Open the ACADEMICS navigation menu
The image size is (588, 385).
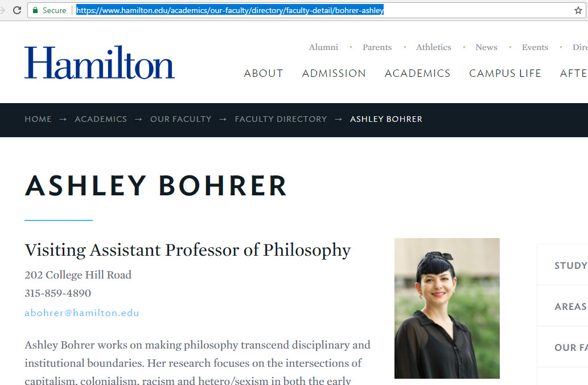tap(417, 73)
